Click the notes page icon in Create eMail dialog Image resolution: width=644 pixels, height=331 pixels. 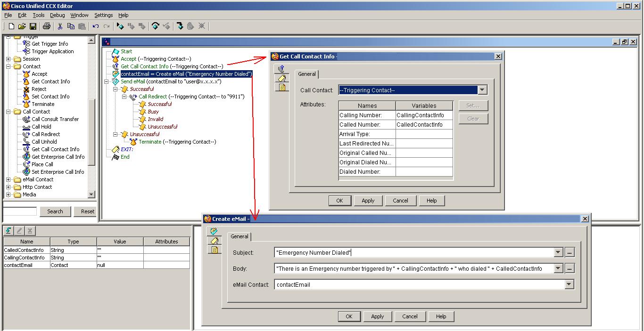(215, 250)
